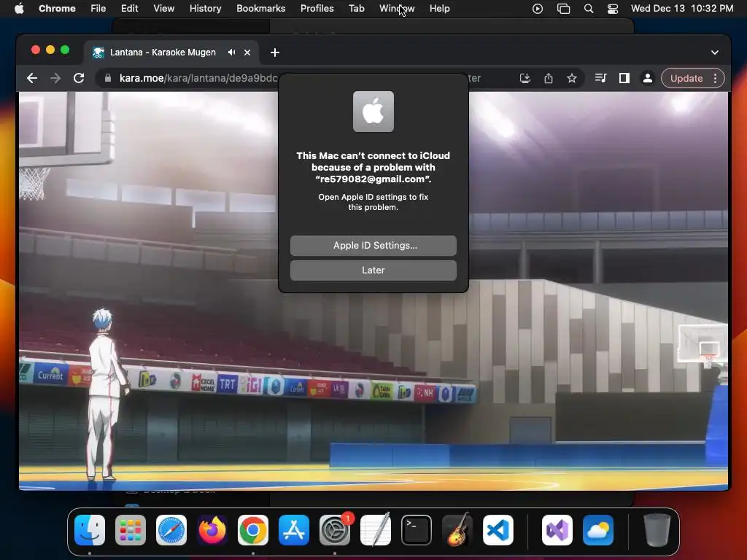Open the Now Playing menu bar icon
The height and width of the screenshot is (560, 747).
pyautogui.click(x=538, y=9)
